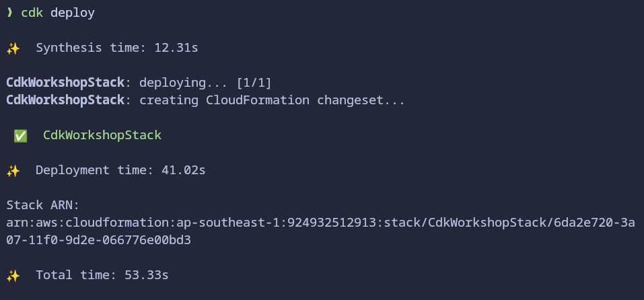Click the 'Stack ARN:' label

click(42, 205)
